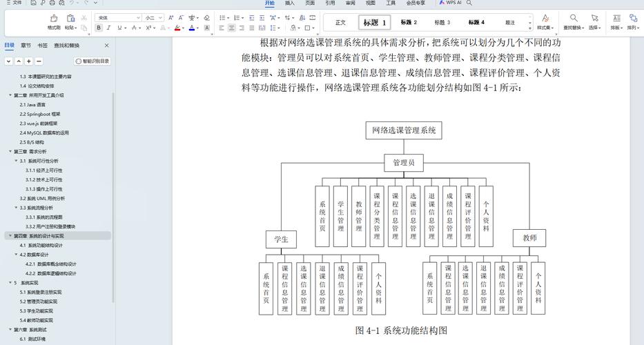Click the search magnifier next to WPS AI

(469, 3)
